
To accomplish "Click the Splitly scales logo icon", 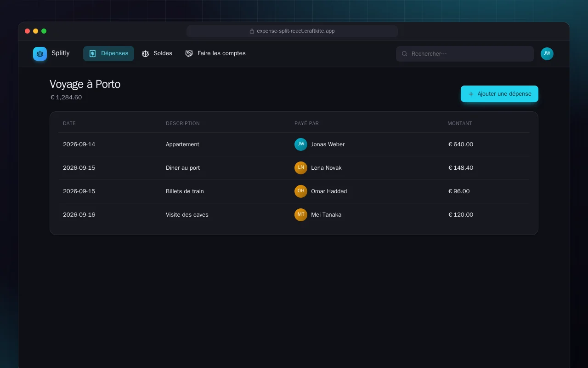I will (40, 54).
